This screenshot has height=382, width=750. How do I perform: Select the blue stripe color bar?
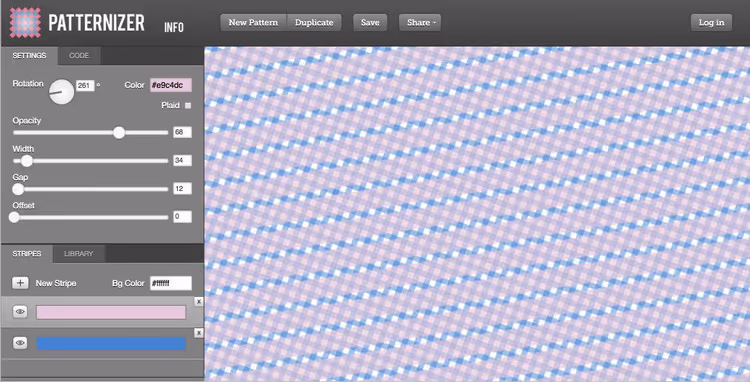(x=111, y=343)
